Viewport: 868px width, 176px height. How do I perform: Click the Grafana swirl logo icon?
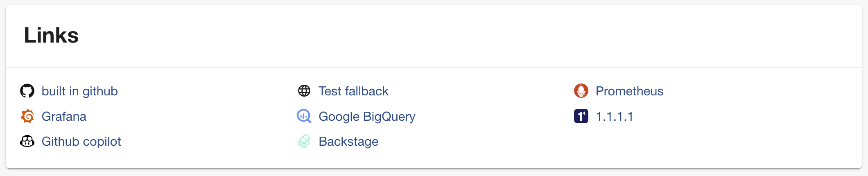click(x=27, y=116)
